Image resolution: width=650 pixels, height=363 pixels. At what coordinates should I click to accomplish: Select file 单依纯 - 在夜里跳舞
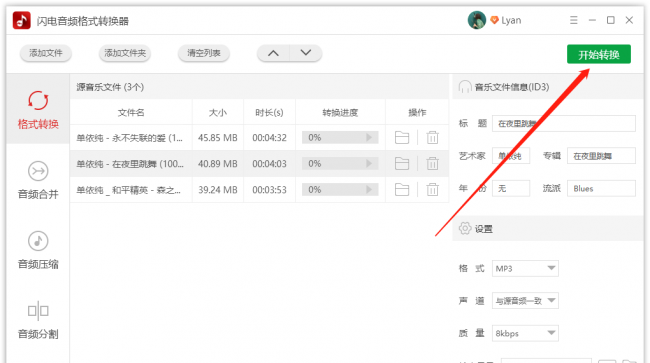coord(130,164)
